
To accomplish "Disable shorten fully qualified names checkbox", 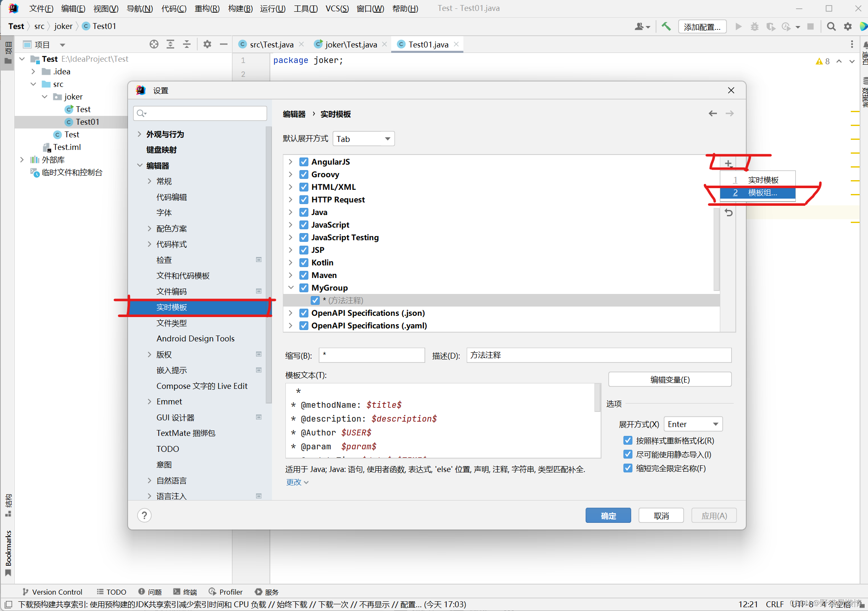I will [628, 468].
